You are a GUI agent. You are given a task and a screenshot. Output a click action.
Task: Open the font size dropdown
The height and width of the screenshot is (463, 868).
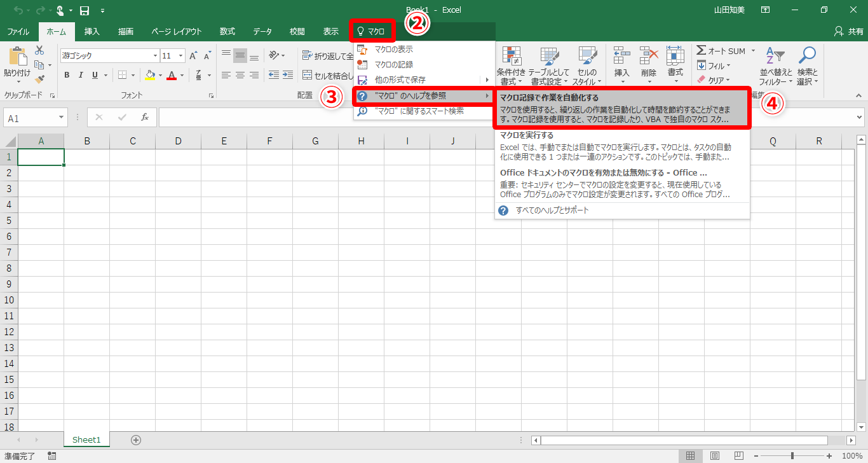tap(181, 56)
